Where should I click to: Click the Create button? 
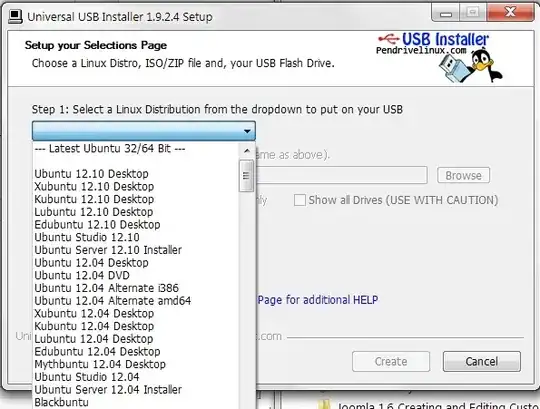pos(391,361)
